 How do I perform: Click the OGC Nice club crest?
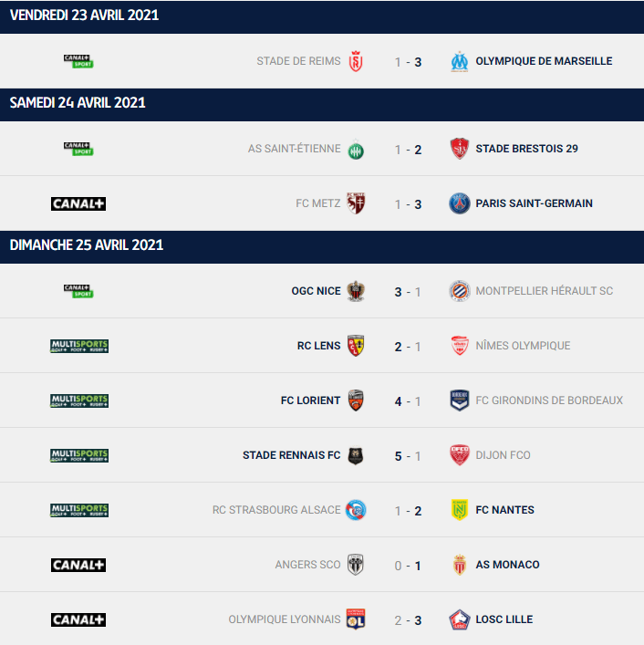[356, 291]
